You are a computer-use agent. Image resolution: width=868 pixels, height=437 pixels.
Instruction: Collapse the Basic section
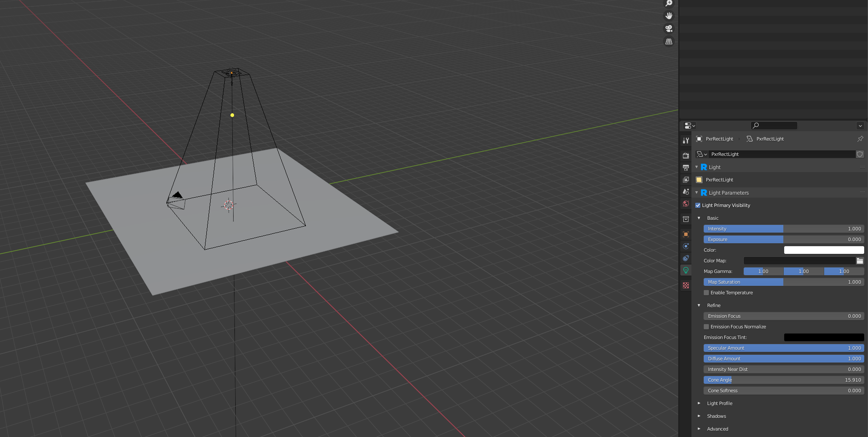click(x=700, y=218)
